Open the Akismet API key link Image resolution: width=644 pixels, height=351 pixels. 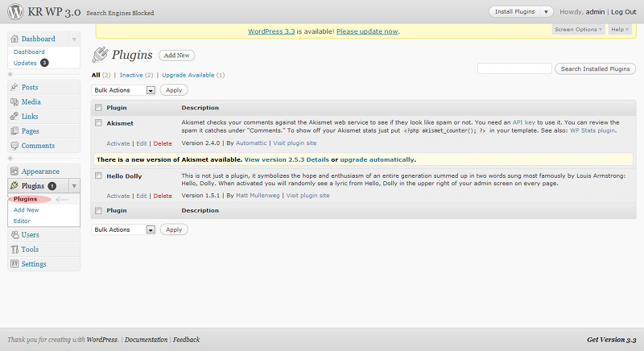tap(524, 122)
